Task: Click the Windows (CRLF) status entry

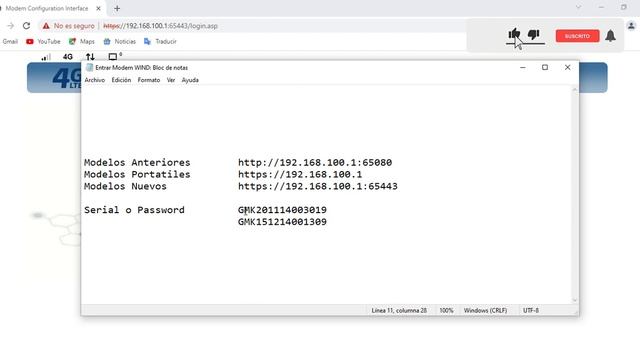Action: 485,311
